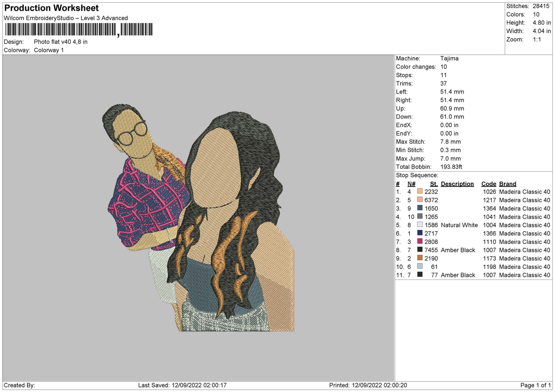Click the 'Natural White' description text
Image resolution: width=555 pixels, height=392 pixels.
[459, 225]
